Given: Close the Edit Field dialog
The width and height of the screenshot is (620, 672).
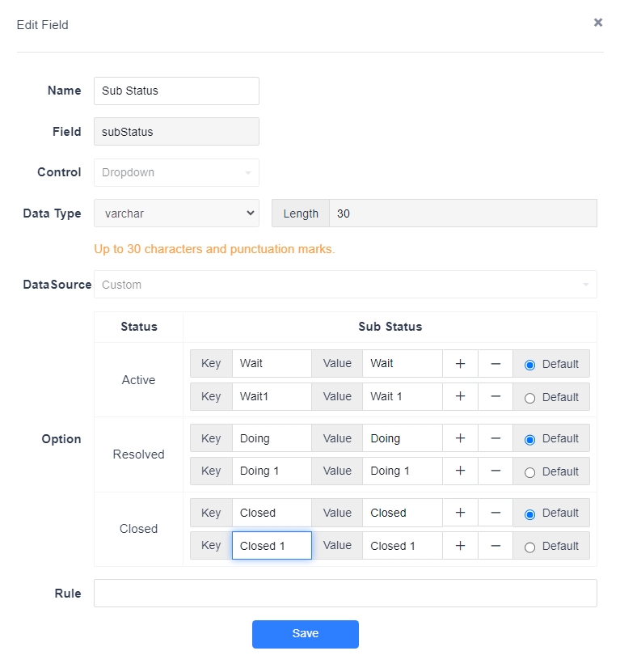Looking at the screenshot, I should 598,23.
